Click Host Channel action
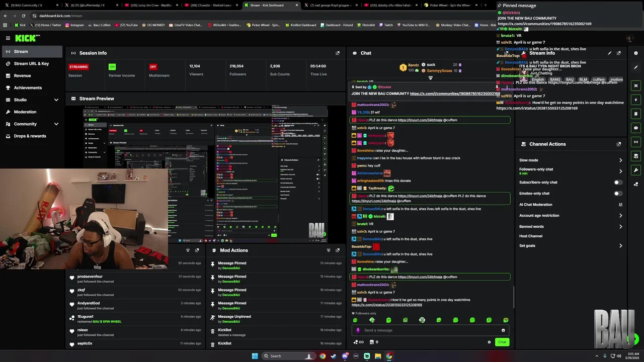The image size is (644, 362). click(x=531, y=236)
